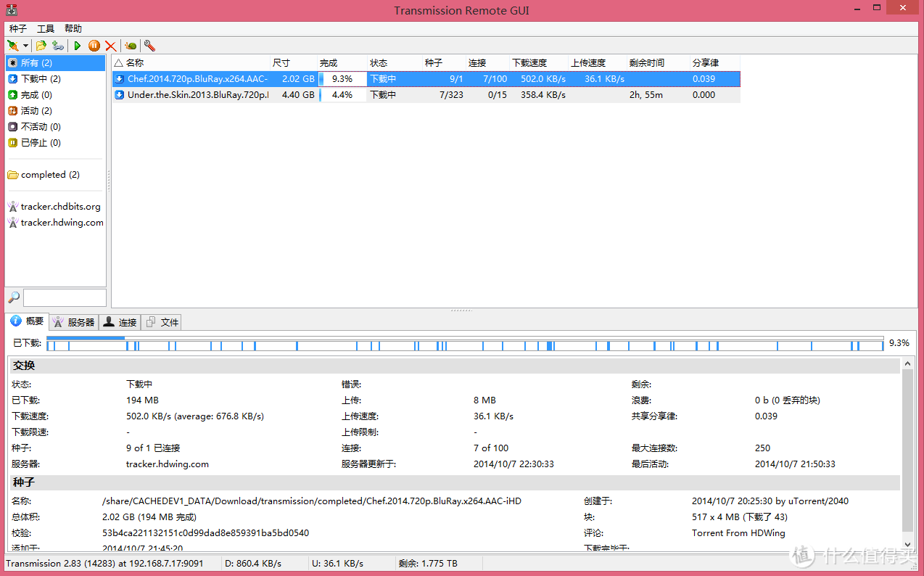Open the 种子 menu

[18, 29]
